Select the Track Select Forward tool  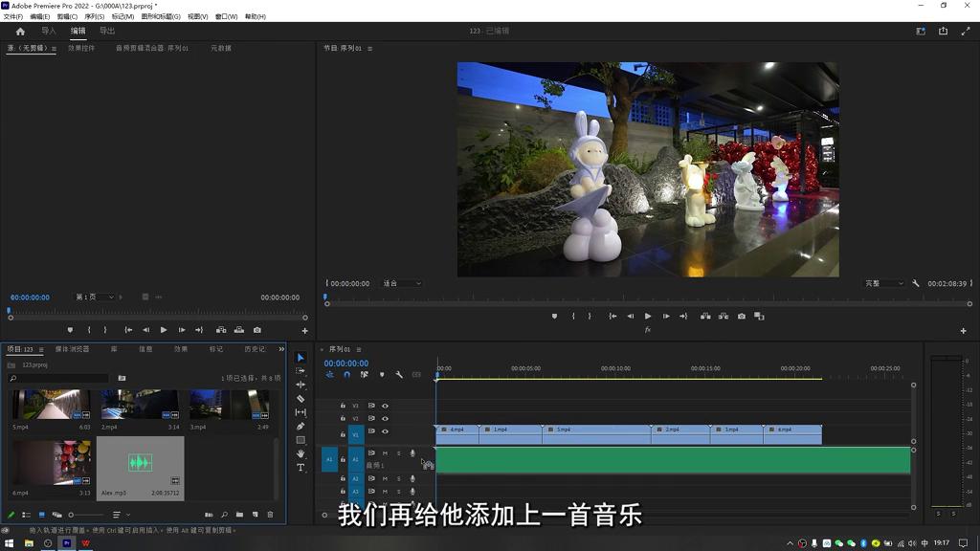[301, 370]
